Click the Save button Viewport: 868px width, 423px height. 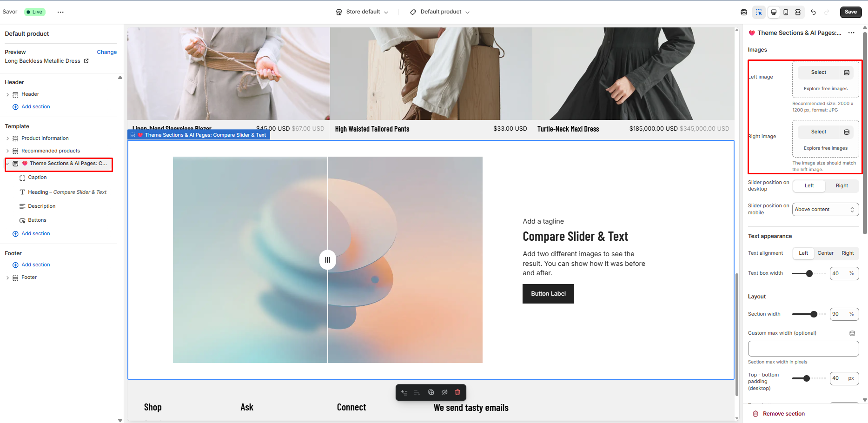click(850, 12)
